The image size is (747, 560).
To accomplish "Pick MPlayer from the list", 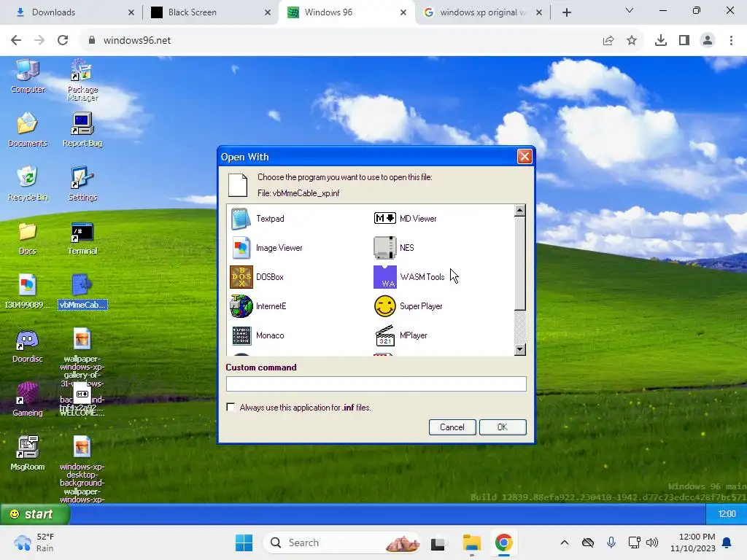I will [400, 335].
